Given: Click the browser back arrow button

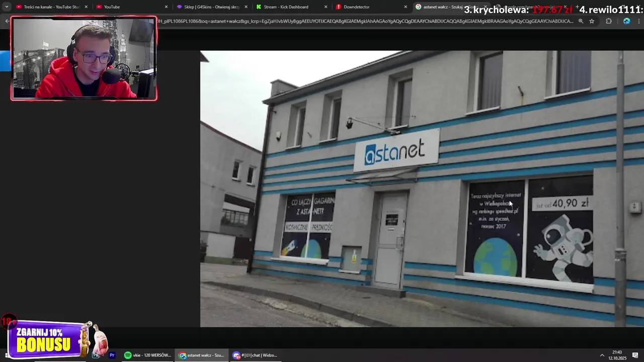Looking at the screenshot, I should 7,21.
